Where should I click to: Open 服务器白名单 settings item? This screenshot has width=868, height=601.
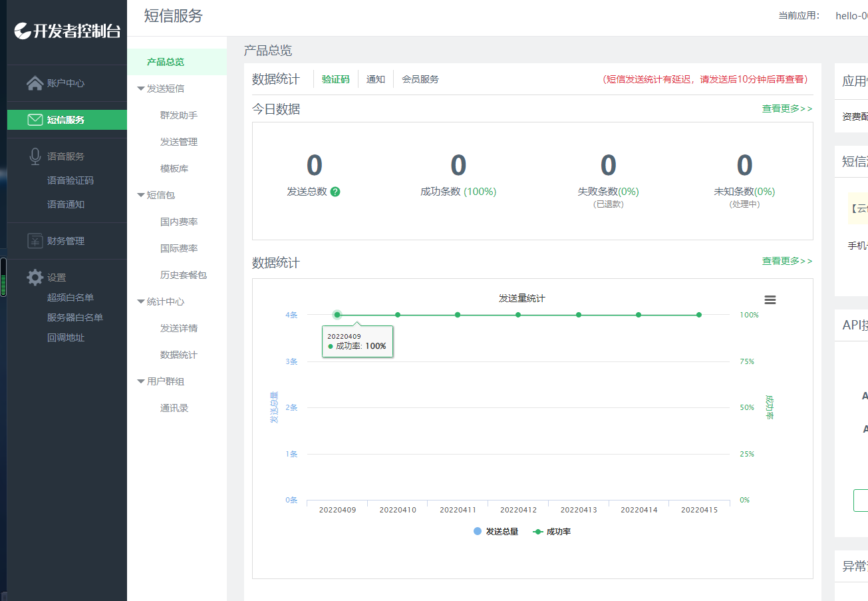[x=74, y=317]
